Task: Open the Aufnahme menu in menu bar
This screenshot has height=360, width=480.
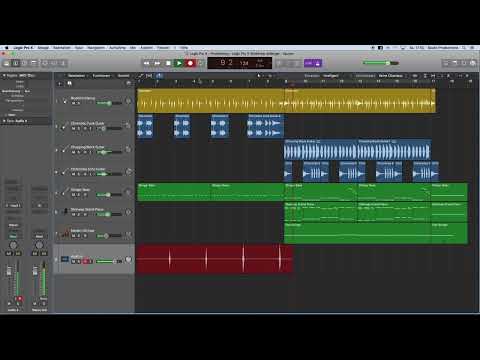Action: pos(118,48)
